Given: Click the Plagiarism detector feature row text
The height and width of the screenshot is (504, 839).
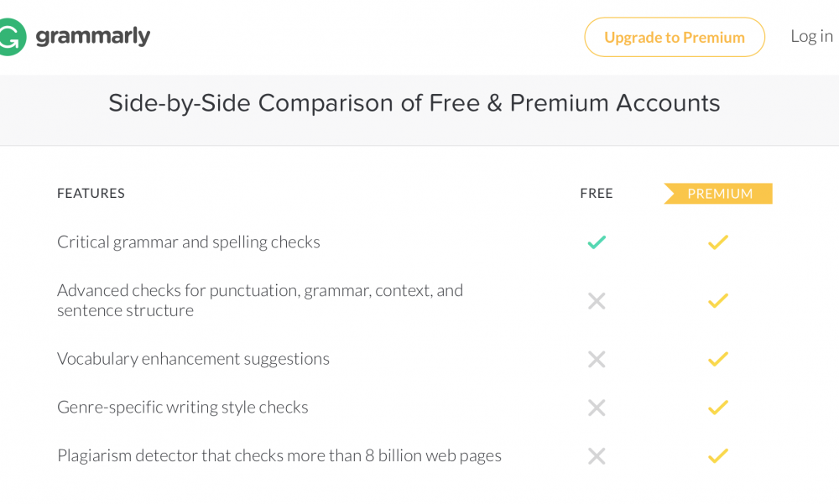Looking at the screenshot, I should [279, 455].
